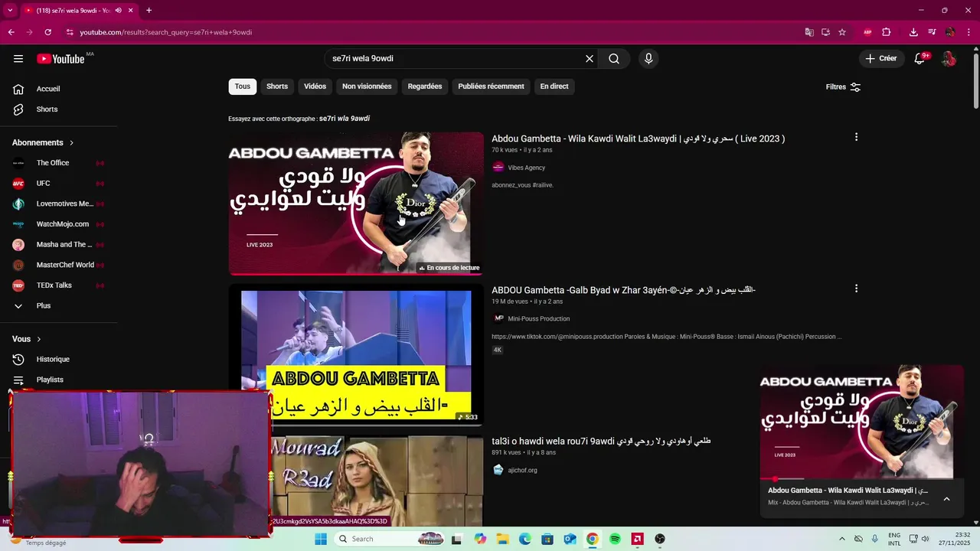This screenshot has width=980, height=551.
Task: Expand the Abonnements section
Action: [43, 142]
